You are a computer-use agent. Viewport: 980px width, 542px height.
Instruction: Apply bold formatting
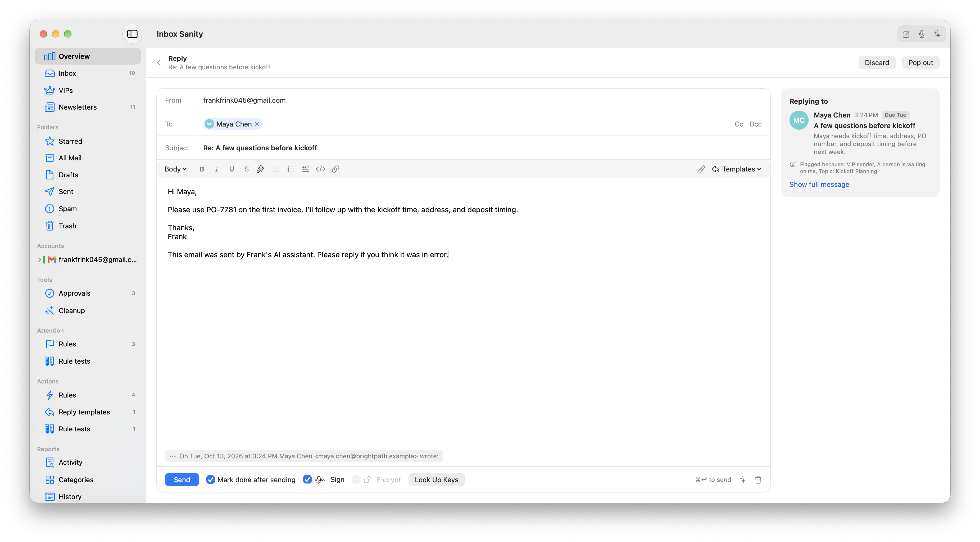click(202, 169)
